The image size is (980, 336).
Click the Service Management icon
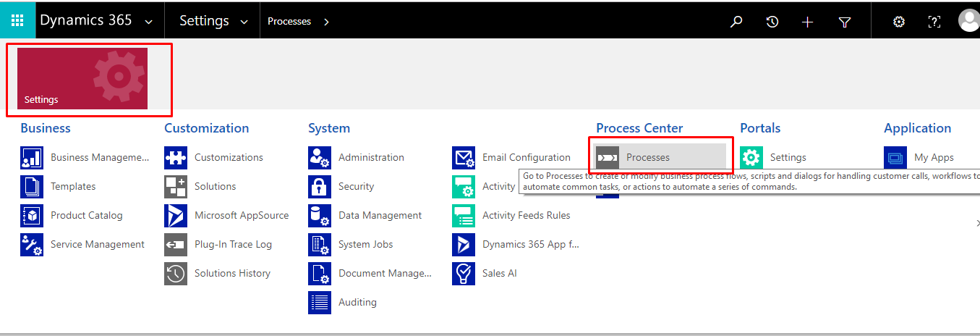(x=32, y=244)
